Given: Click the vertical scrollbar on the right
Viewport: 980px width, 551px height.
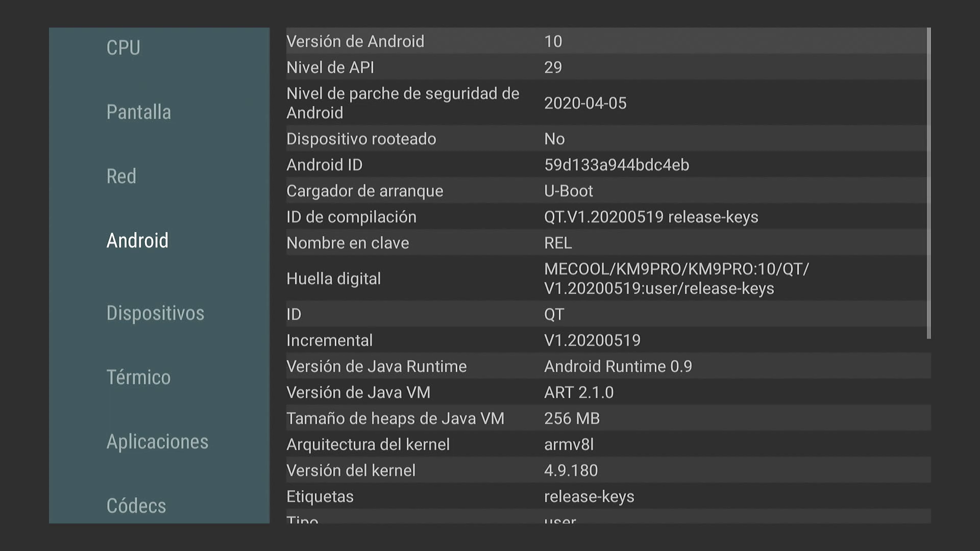Looking at the screenshot, I should click(x=928, y=183).
